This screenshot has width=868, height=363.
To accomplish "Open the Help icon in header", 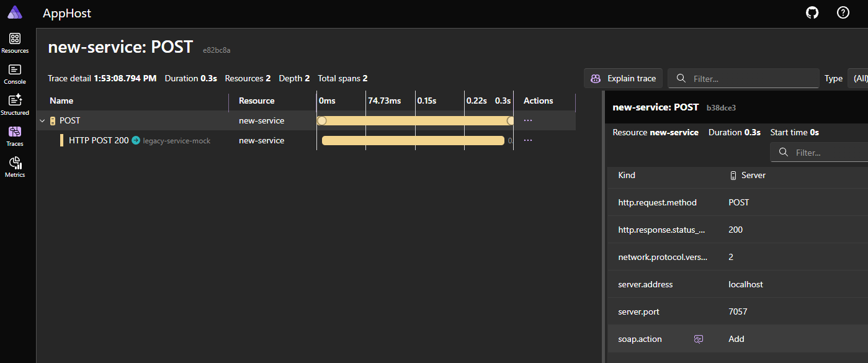I will click(843, 12).
